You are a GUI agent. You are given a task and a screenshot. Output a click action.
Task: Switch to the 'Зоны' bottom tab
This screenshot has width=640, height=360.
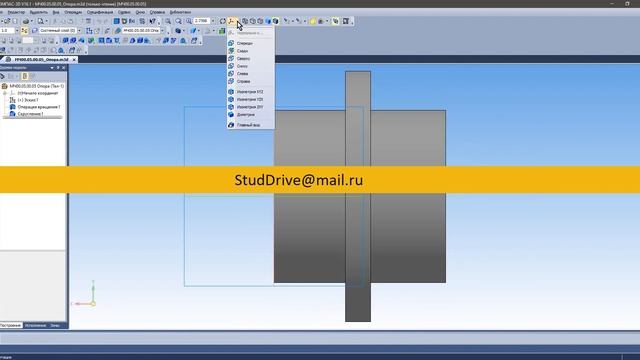(x=55, y=325)
